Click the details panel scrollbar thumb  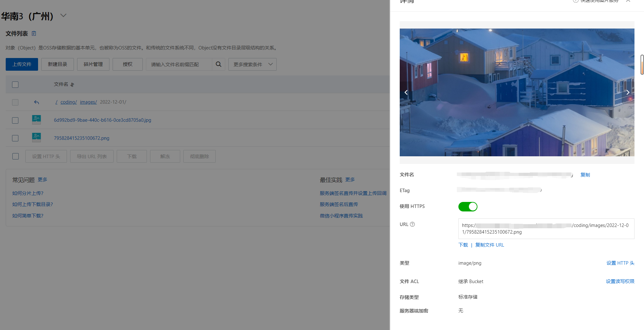point(642,65)
